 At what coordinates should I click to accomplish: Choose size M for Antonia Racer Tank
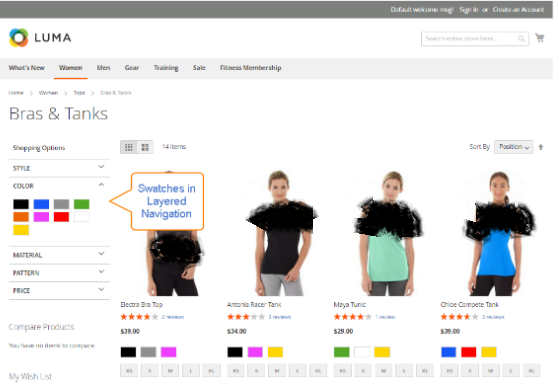point(277,371)
